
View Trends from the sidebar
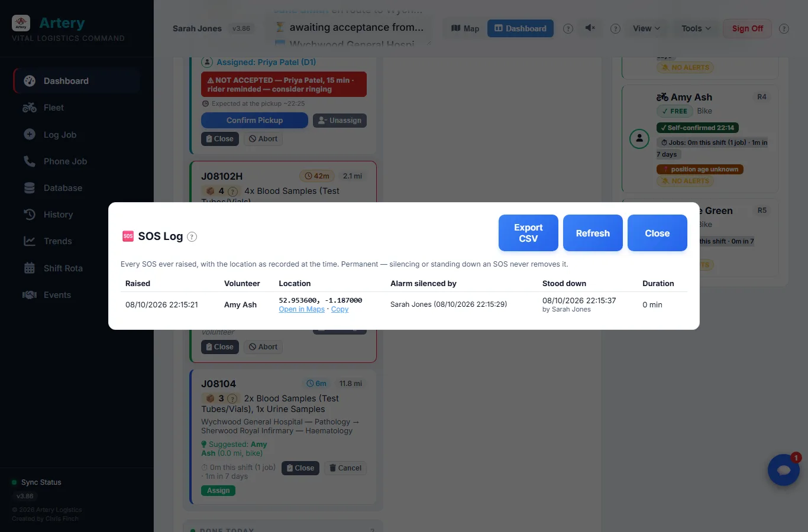76,241
